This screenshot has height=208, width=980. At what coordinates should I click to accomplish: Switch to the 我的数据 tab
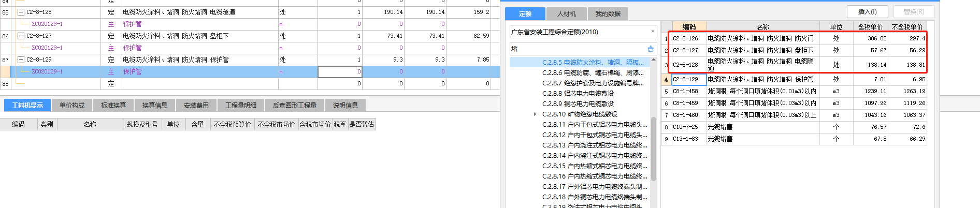point(608,13)
